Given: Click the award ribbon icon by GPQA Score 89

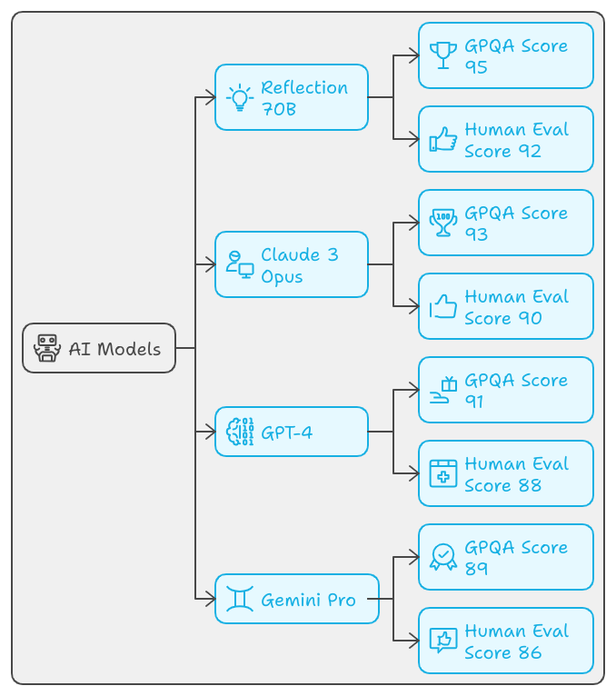Looking at the screenshot, I should tap(442, 557).
